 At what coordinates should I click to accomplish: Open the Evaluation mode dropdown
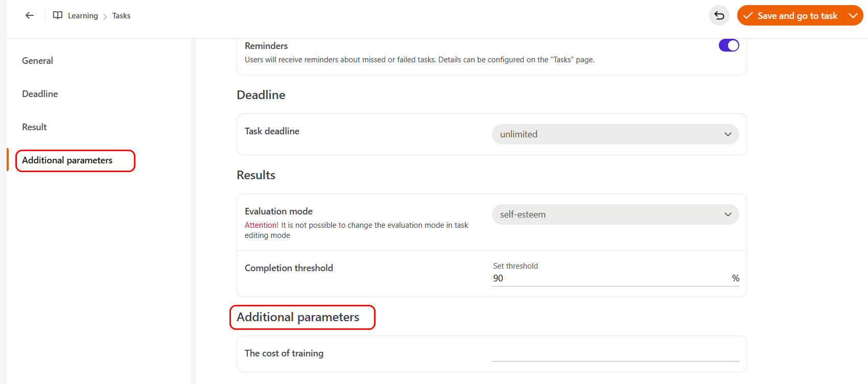point(615,214)
